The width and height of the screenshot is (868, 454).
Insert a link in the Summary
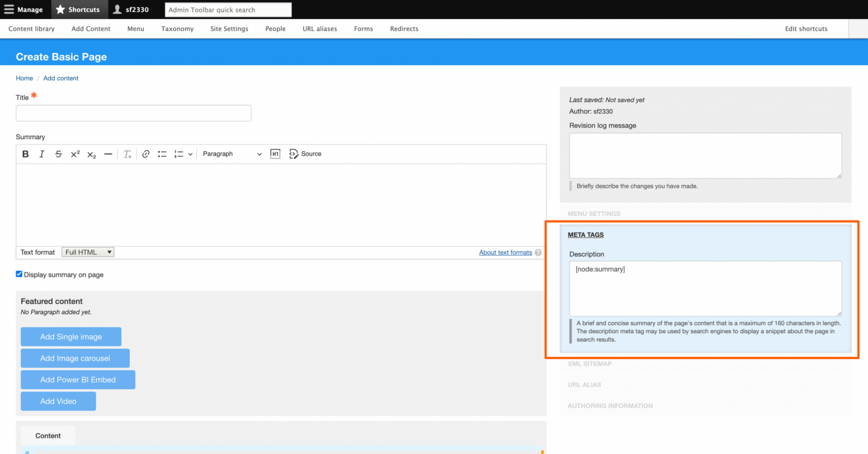point(146,154)
